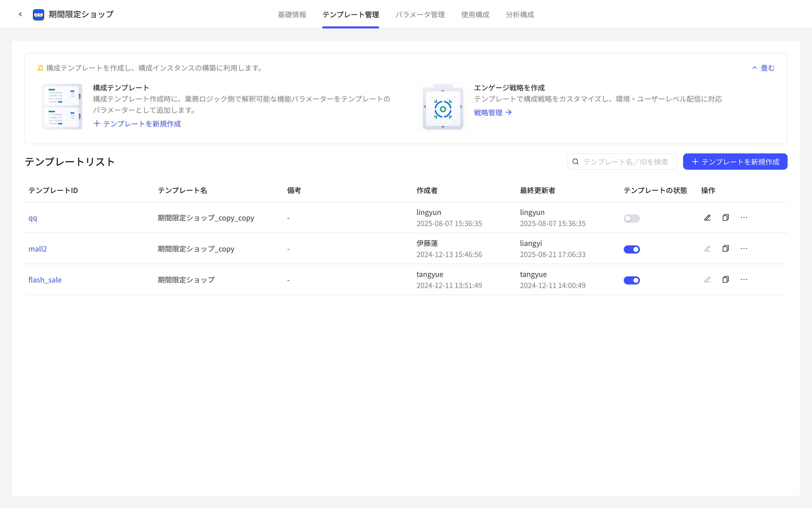Click the blue テンプレートを新規作成 button
The image size is (812, 508).
735,162
